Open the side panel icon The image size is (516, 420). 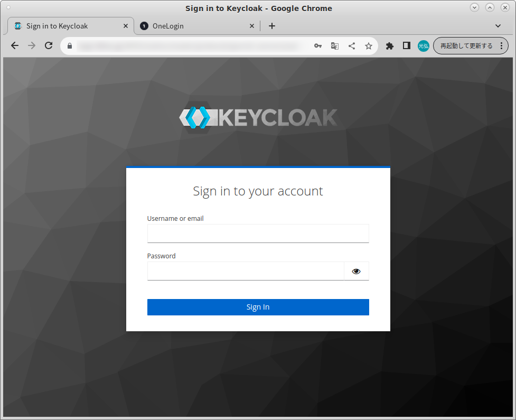pos(407,46)
